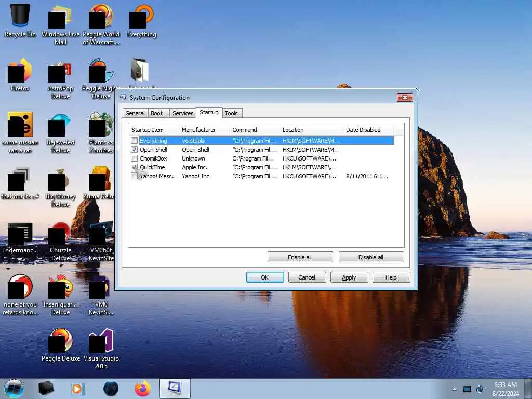Image resolution: width=532 pixels, height=399 pixels.
Task: Select Peggle World of Warcraft desktop icon
Action: coord(101,24)
